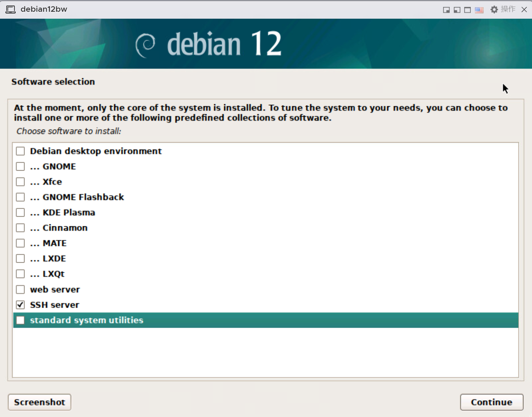Check the Cinnamon desktop option
The height and width of the screenshot is (417, 532).
tap(20, 228)
